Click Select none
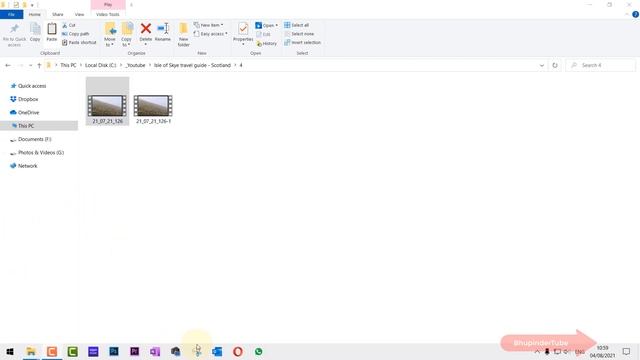This screenshot has width=640, height=360. (299, 34)
